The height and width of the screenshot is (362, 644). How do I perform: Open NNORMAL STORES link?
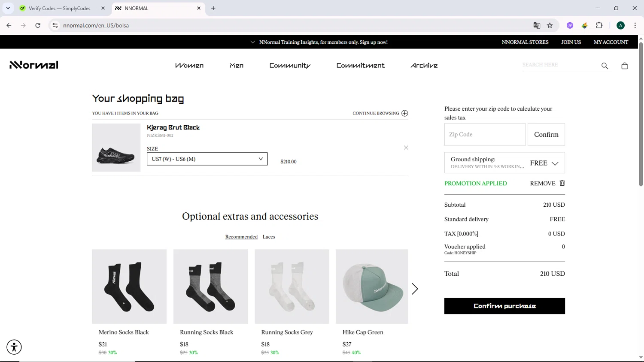click(x=525, y=42)
